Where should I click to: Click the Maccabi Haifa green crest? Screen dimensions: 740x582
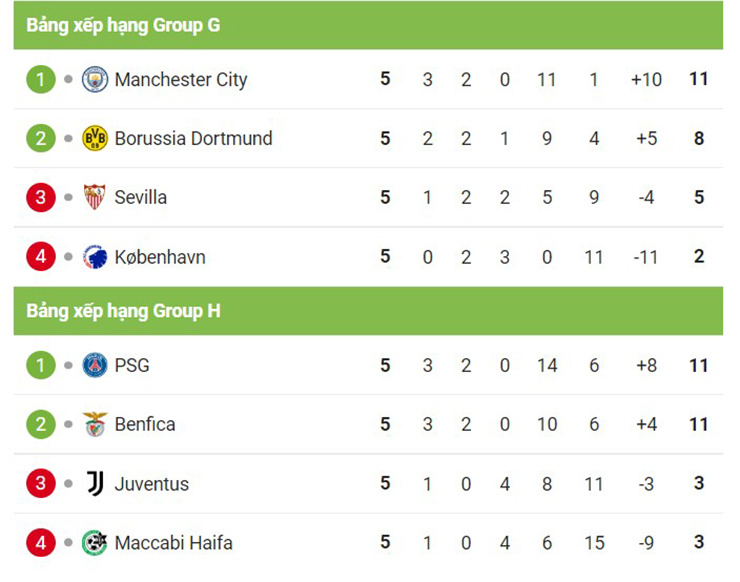94,543
